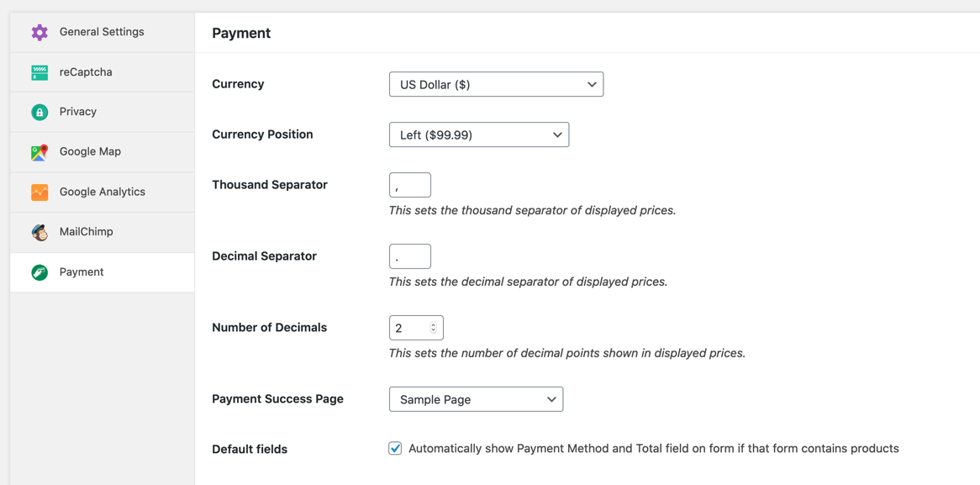
Task: Click the teal Privacy lock icon
Action: click(x=40, y=112)
